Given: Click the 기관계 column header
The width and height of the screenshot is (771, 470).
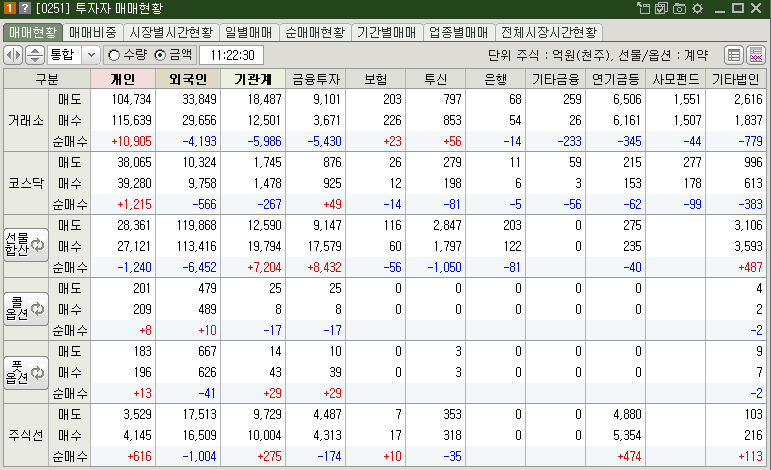Looking at the screenshot, I should click(253, 79).
